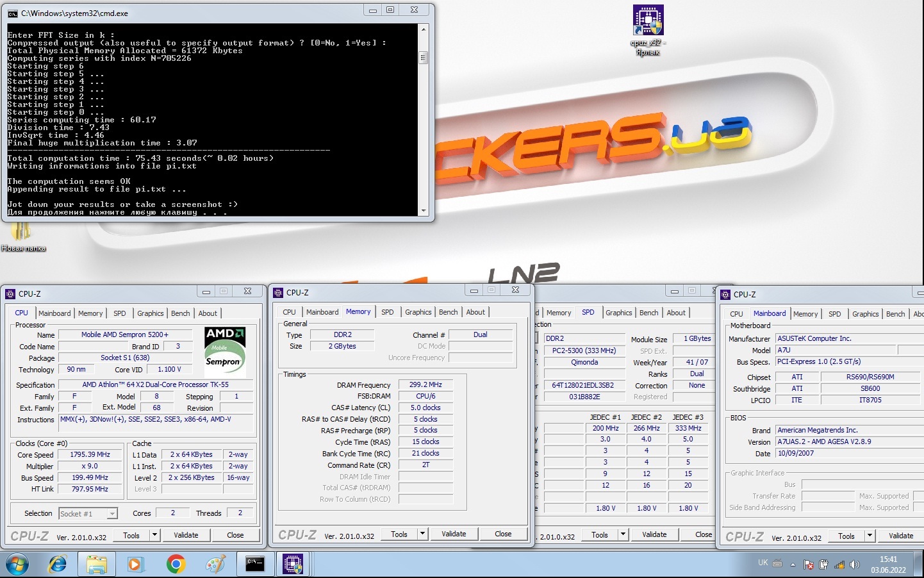The width and height of the screenshot is (924, 578).
Task: Click title icon of the Memory tab CPU-Z window
Action: (278, 293)
